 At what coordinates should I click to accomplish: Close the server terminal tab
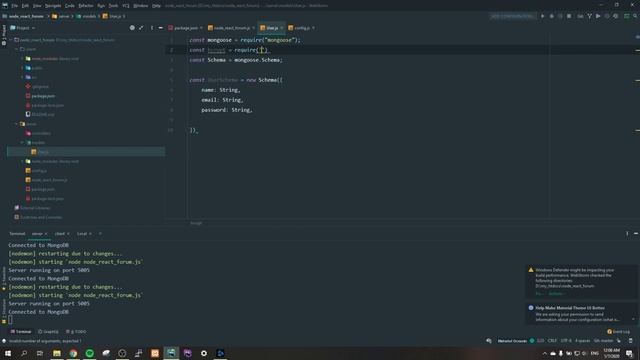[x=46, y=233]
